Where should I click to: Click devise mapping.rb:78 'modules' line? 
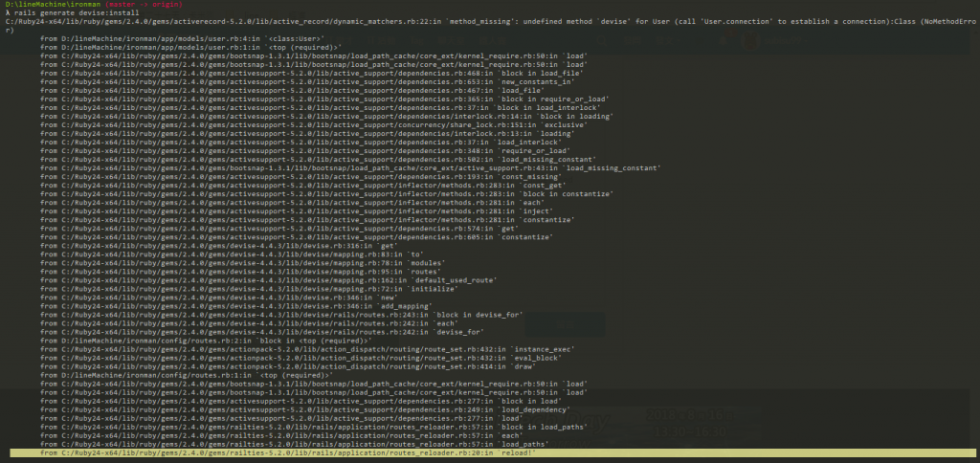(240, 264)
